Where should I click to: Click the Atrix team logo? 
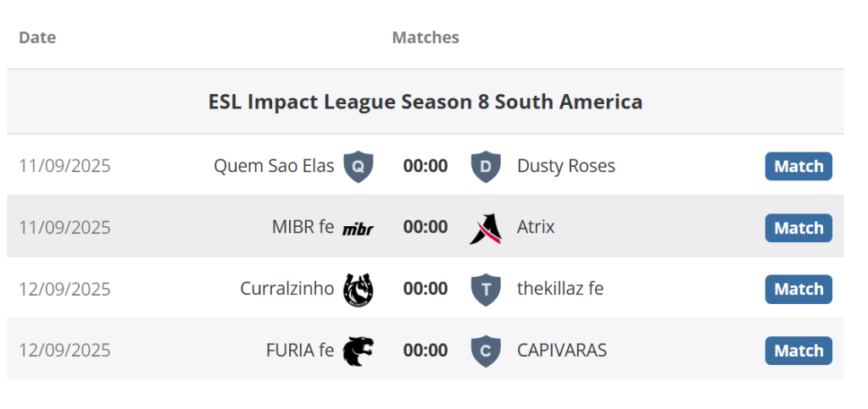pyautogui.click(x=485, y=228)
